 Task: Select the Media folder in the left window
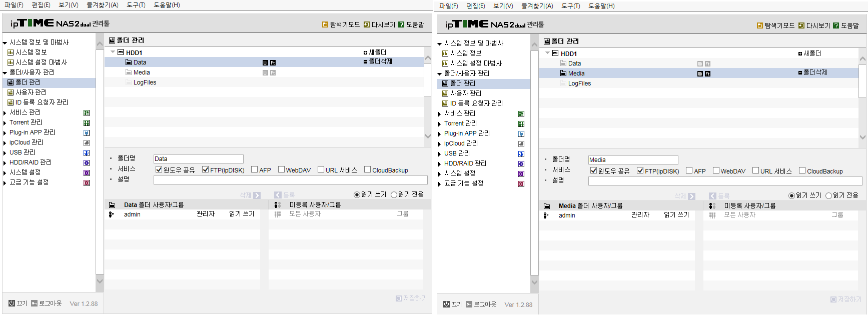click(142, 72)
